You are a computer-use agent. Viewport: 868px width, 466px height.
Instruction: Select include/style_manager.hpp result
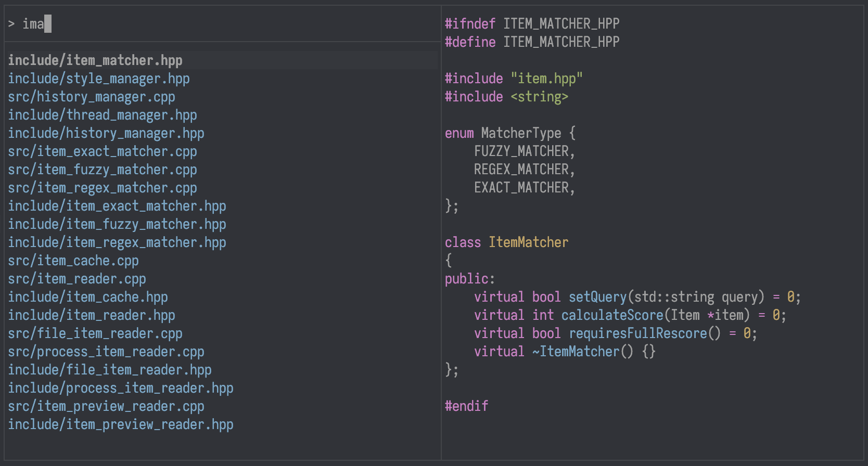tap(99, 79)
